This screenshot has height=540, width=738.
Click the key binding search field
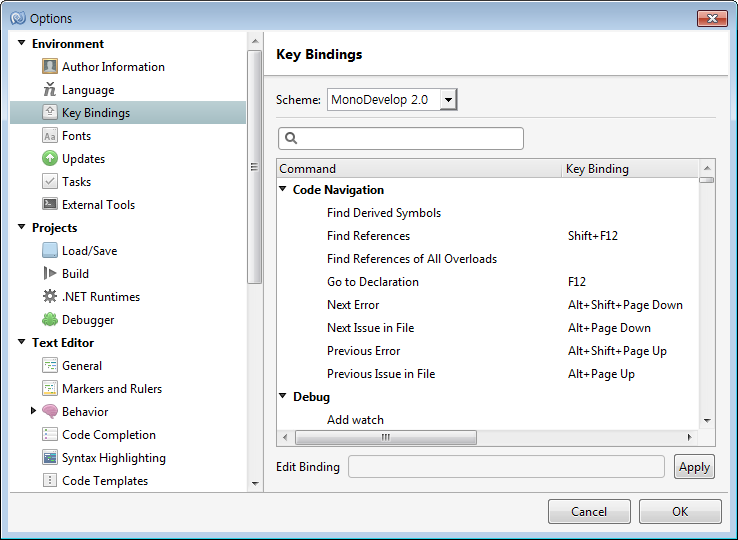pos(401,138)
